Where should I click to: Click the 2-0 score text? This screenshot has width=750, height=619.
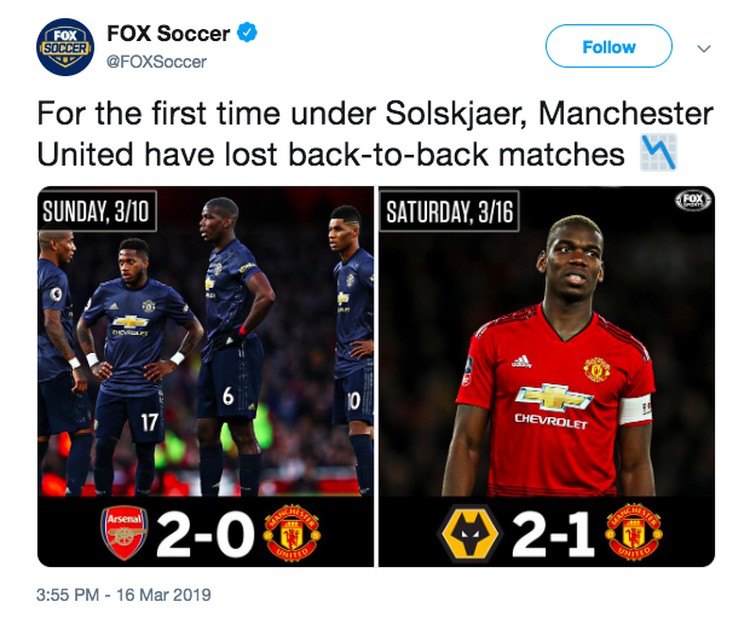(206, 533)
